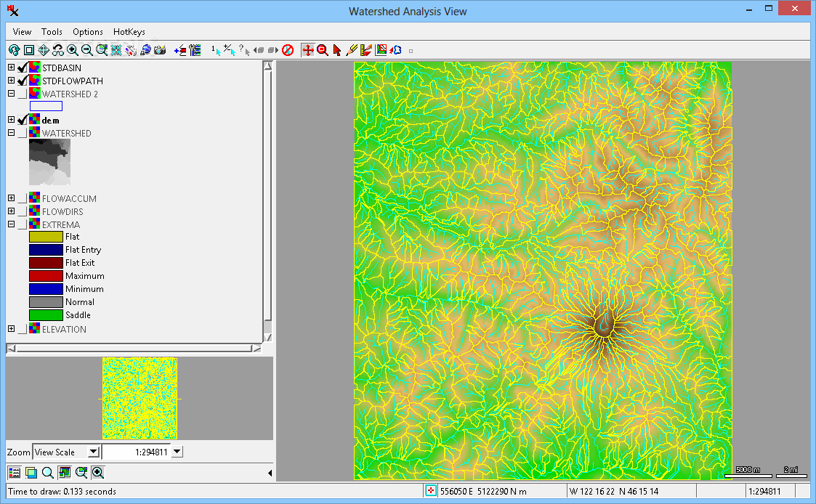Select the four-arrow Recenter toolbar icon
The width and height of the screenshot is (816, 504).
tap(44, 50)
